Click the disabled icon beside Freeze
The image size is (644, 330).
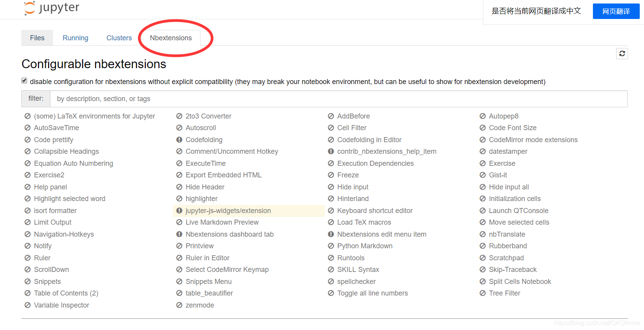[x=331, y=175]
